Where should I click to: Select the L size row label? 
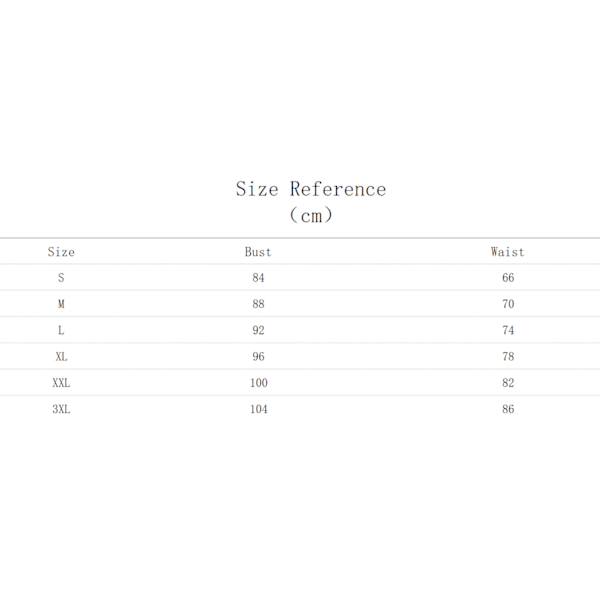pos(61,330)
